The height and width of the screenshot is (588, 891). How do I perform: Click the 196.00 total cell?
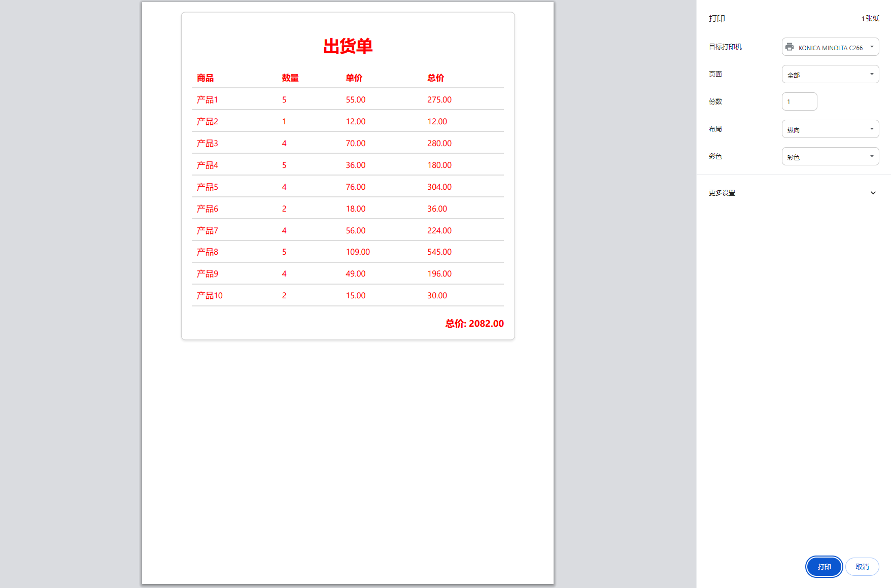(439, 273)
